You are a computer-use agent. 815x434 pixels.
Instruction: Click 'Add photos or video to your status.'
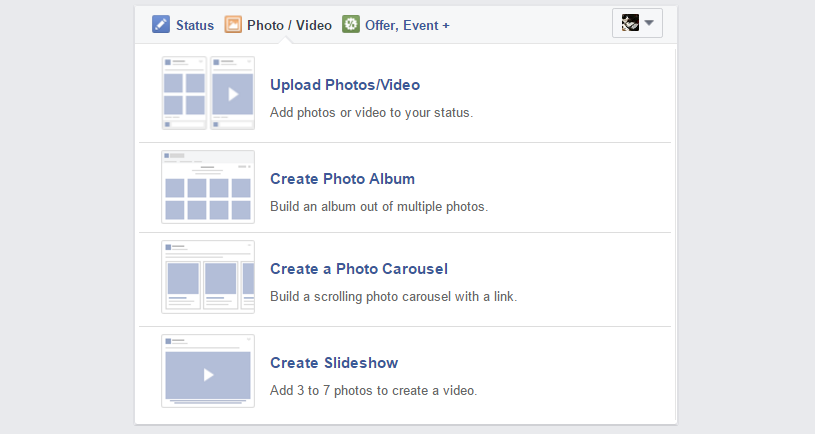tap(371, 113)
